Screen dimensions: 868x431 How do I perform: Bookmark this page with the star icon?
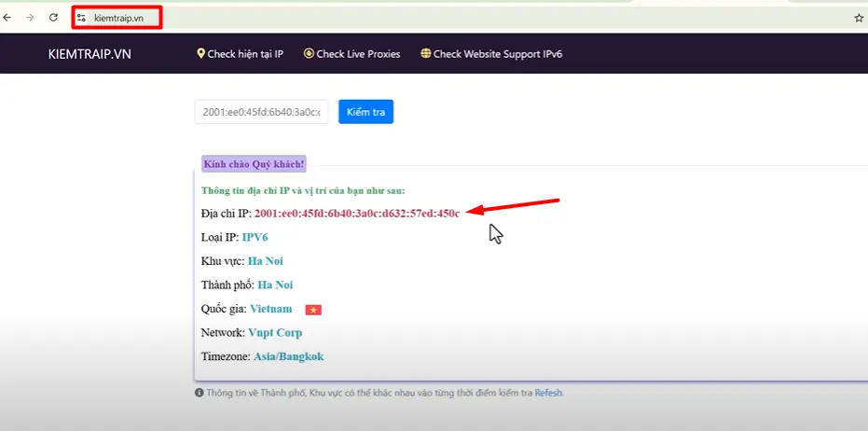pyautogui.click(x=859, y=17)
